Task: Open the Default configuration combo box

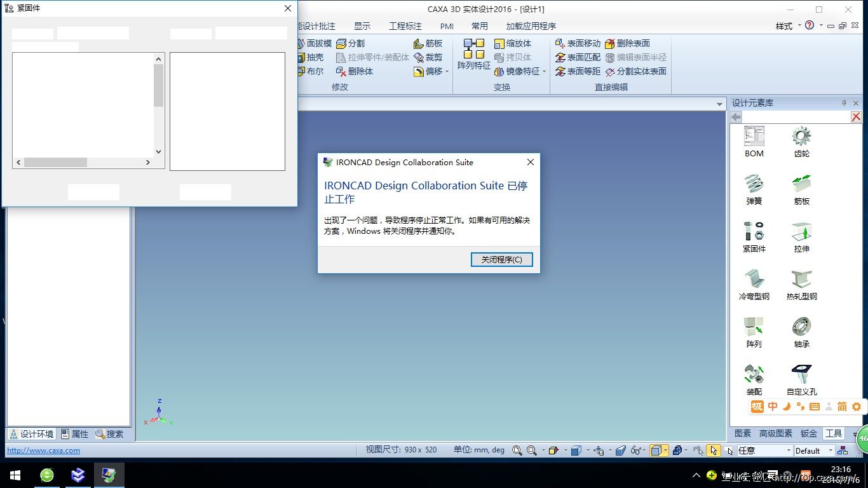Action: (814, 451)
